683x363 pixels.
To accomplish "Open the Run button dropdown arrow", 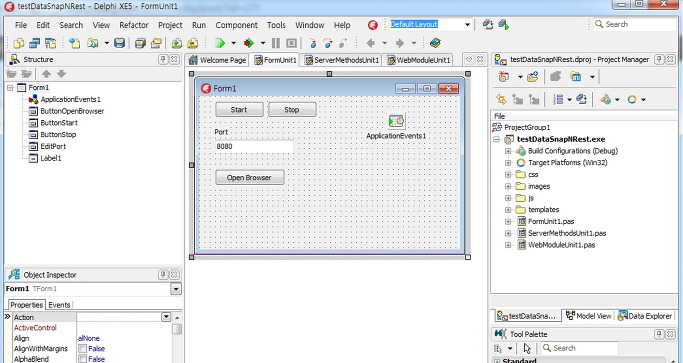I will click(x=233, y=43).
